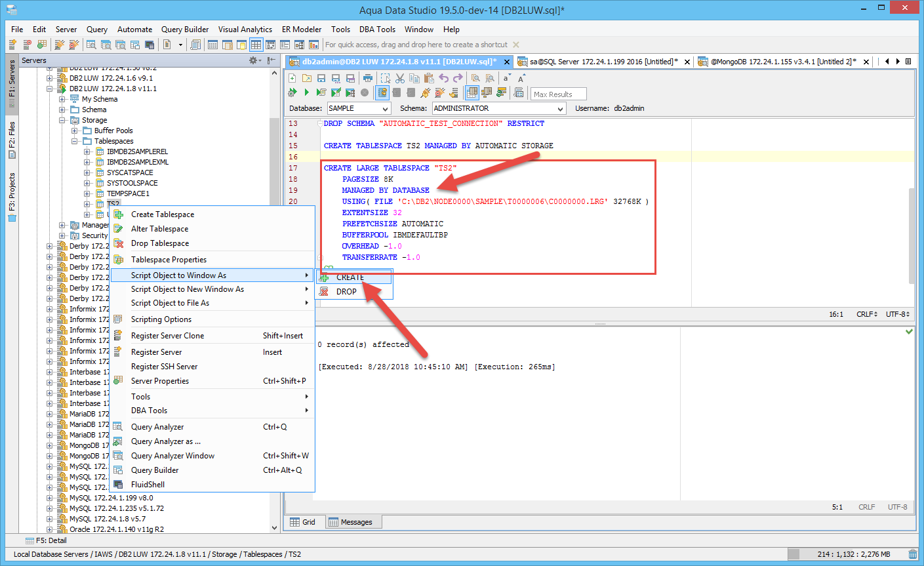
Task: Collapse the Tablespaces tree node
Action: [x=75, y=141]
